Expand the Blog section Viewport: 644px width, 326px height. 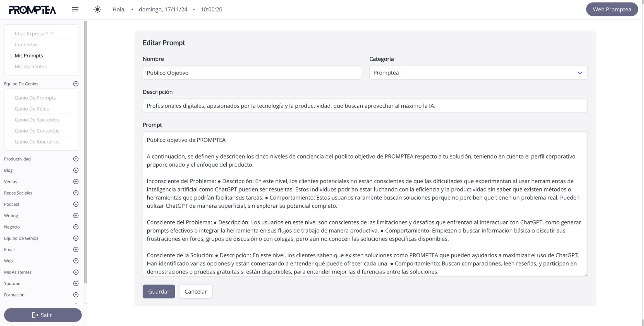click(x=76, y=170)
